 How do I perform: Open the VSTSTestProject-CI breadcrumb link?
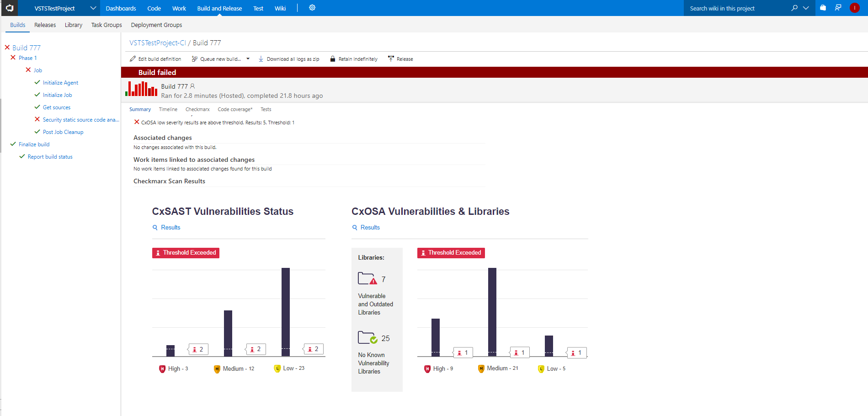tap(157, 43)
